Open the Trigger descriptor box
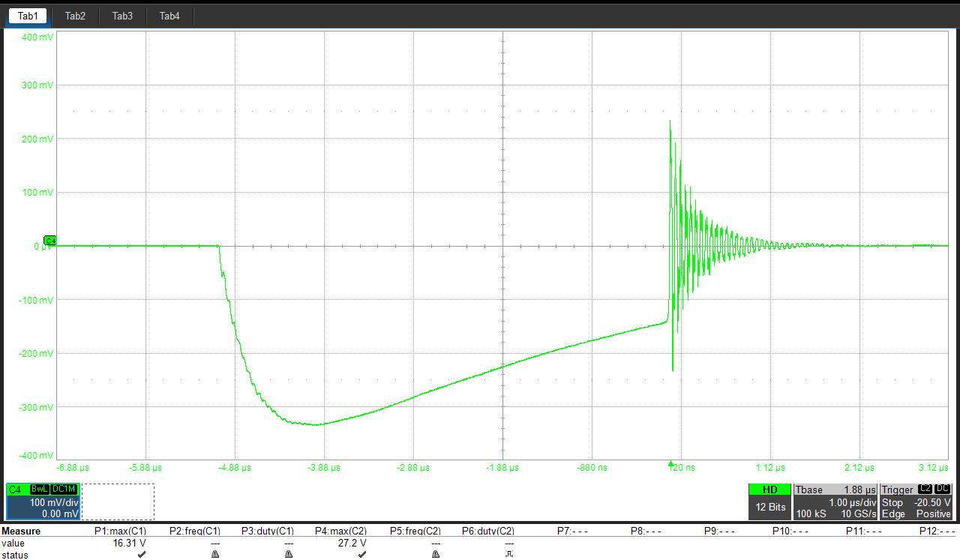 [916, 502]
